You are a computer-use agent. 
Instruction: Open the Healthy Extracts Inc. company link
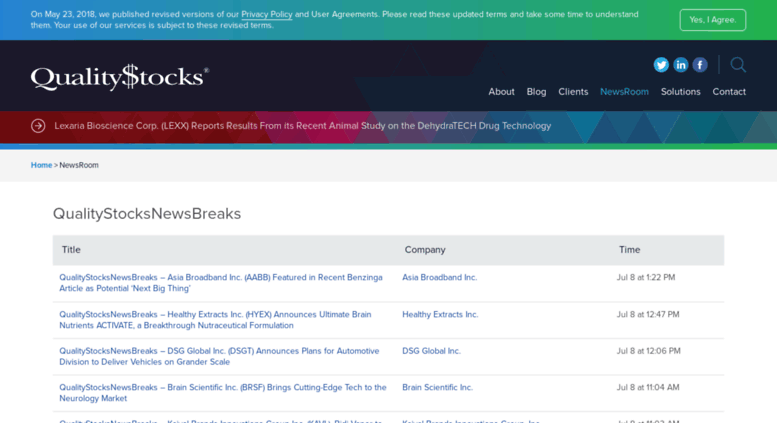pos(440,315)
